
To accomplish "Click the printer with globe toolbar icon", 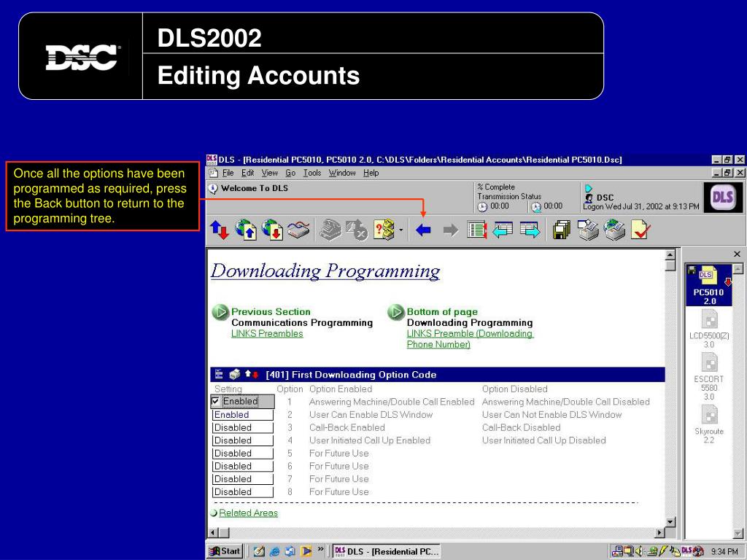I will point(614,230).
